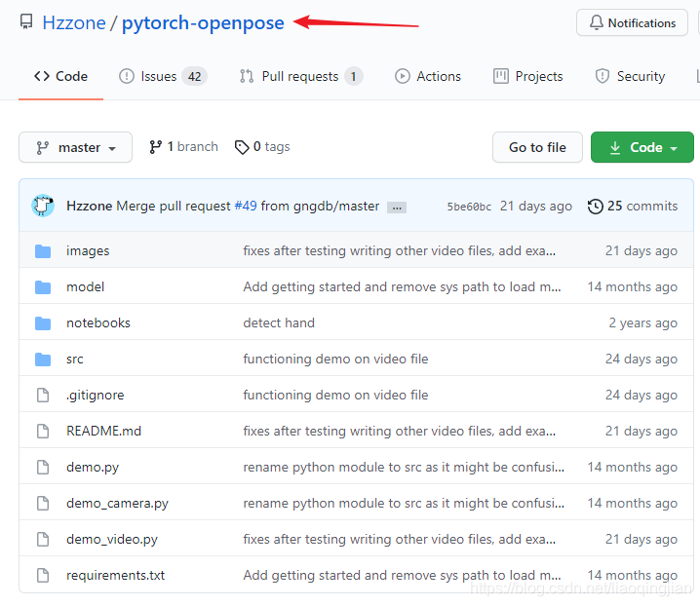Open the demo.py file
This screenshot has height=606, width=700.
93,468
